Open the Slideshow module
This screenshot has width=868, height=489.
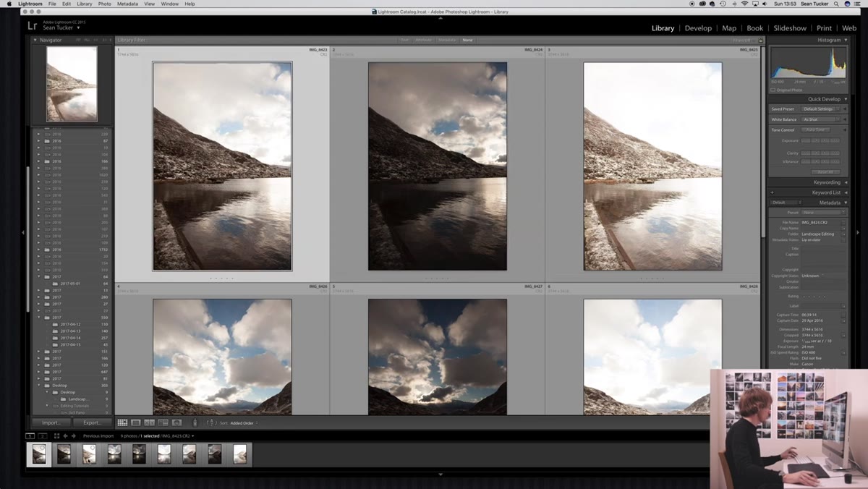790,28
